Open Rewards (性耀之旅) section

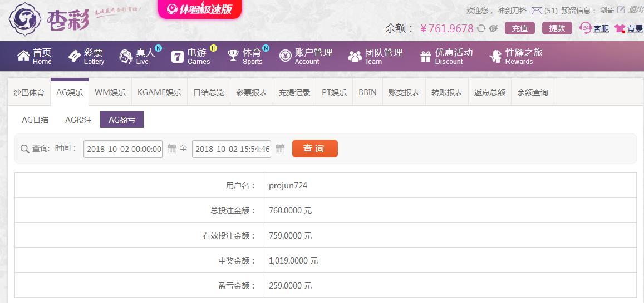[x=516, y=56]
